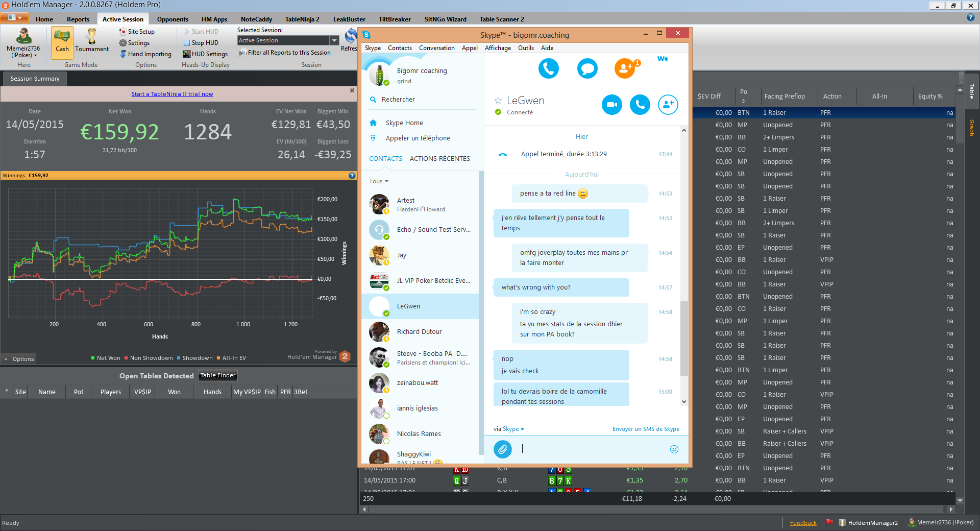Open the SitNGo Wizard tab
The image size is (980, 531).
pyautogui.click(x=445, y=19)
